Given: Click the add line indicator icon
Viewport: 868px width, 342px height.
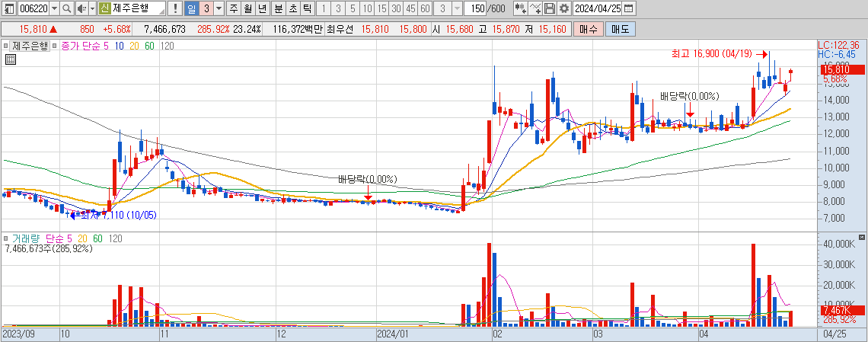Looking at the screenshot, I should pos(535,8).
